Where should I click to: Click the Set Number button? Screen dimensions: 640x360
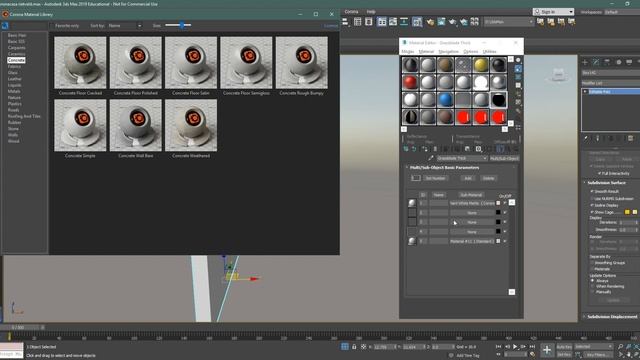coord(436,178)
